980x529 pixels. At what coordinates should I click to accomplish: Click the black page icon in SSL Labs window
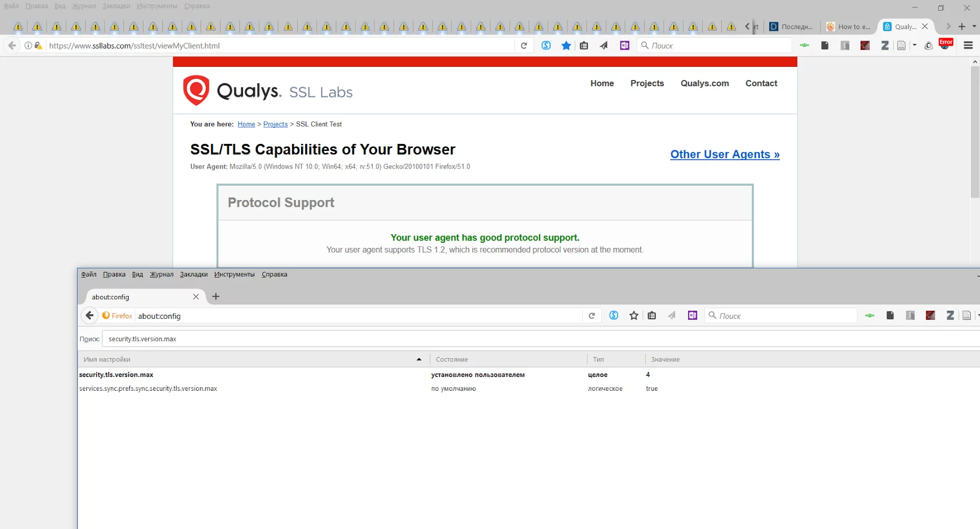click(x=825, y=46)
